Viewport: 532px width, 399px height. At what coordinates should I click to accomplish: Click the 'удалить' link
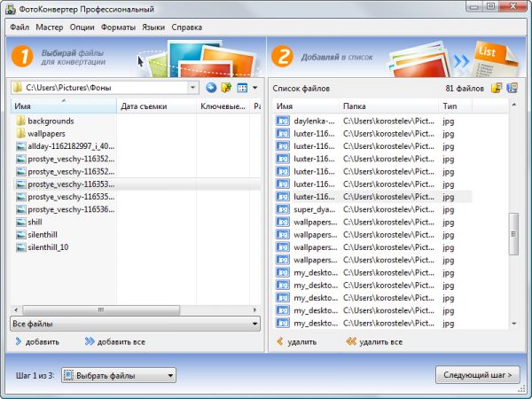pos(297,341)
